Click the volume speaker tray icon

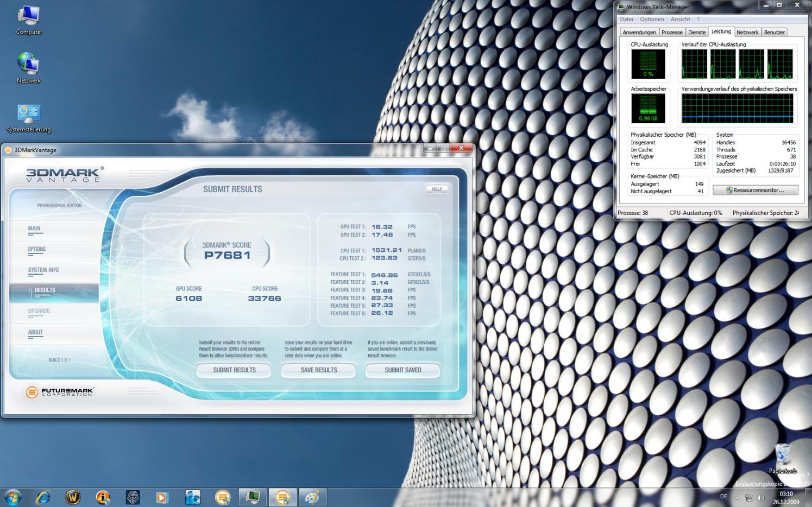click(761, 497)
